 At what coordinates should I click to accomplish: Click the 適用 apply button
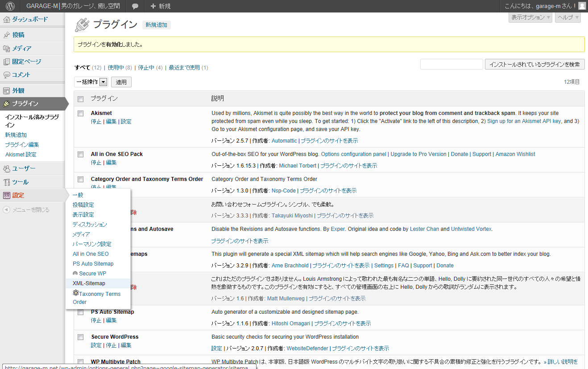click(121, 82)
